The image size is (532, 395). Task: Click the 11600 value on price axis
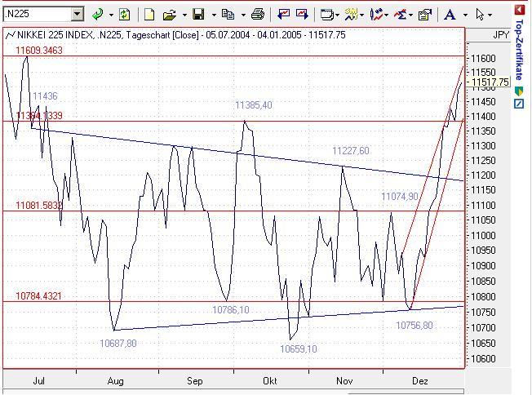click(483, 59)
